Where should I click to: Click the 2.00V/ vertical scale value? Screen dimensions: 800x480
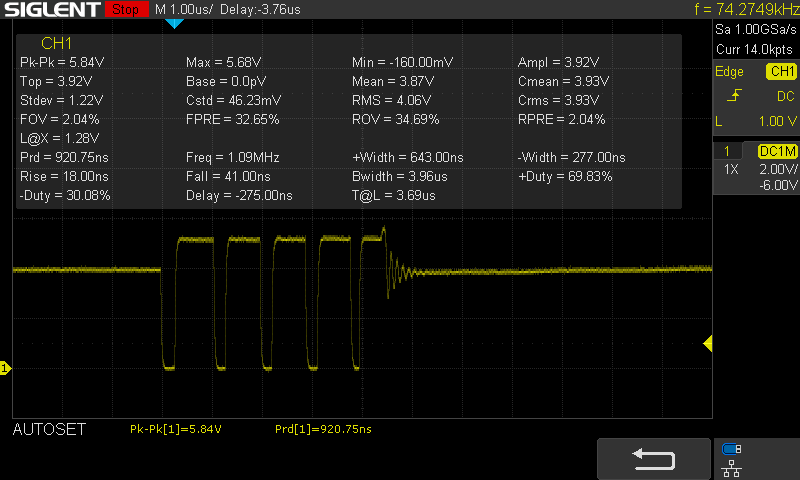click(778, 169)
